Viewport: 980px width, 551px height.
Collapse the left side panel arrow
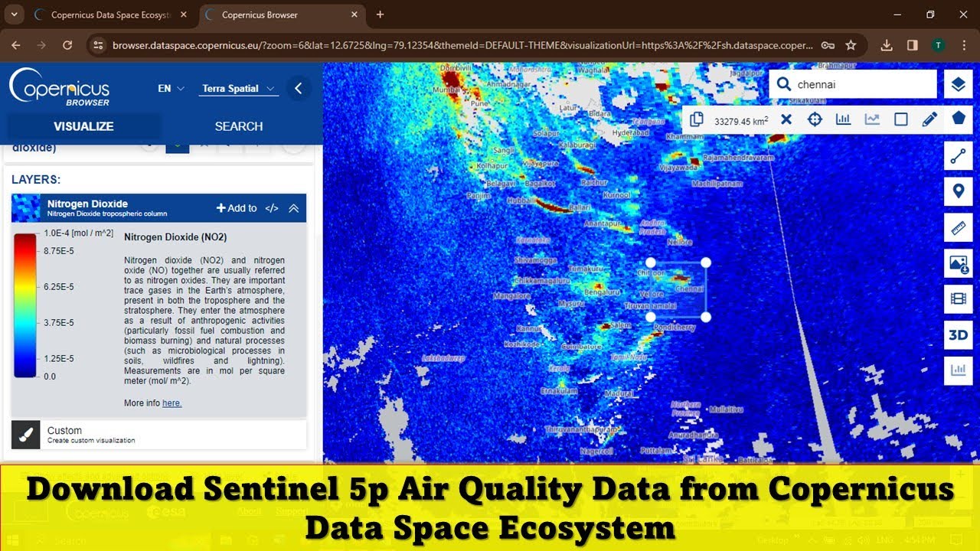click(x=299, y=89)
